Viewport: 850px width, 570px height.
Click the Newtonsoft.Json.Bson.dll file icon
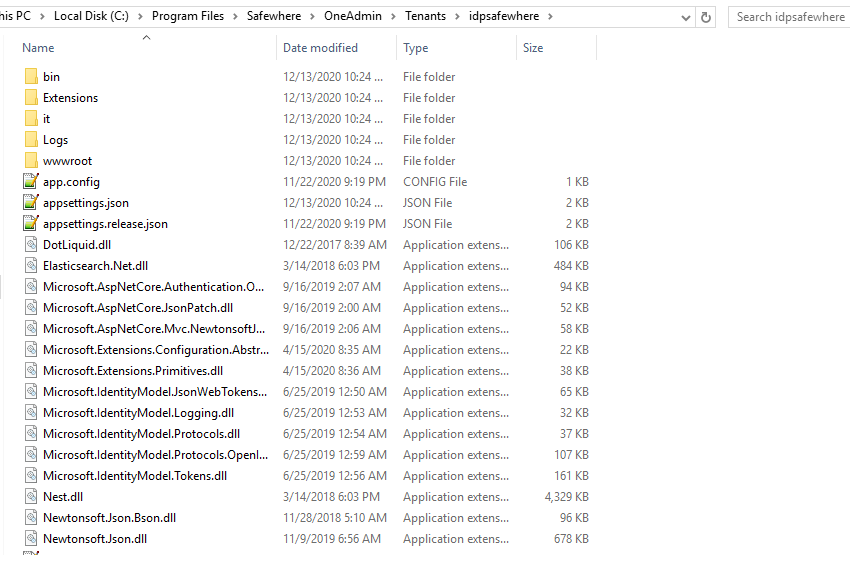[x=31, y=518]
